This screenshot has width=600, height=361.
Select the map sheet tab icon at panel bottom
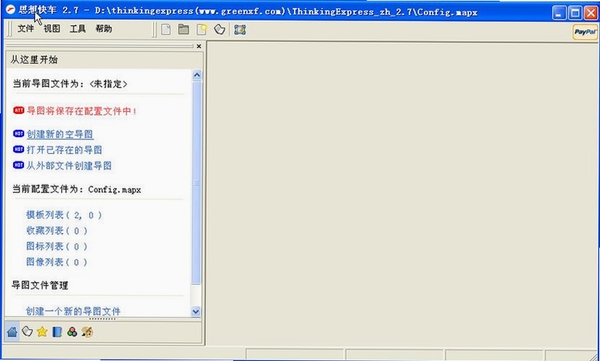tap(27, 332)
